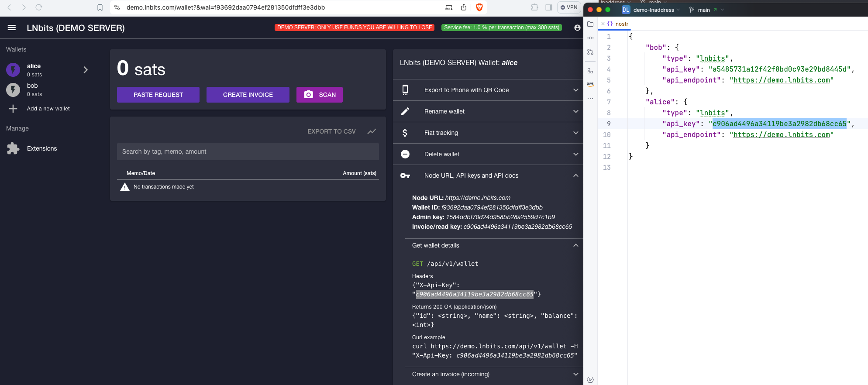Click alice wallet lightning icon
Screen dimensions: 868x385
coord(13,70)
